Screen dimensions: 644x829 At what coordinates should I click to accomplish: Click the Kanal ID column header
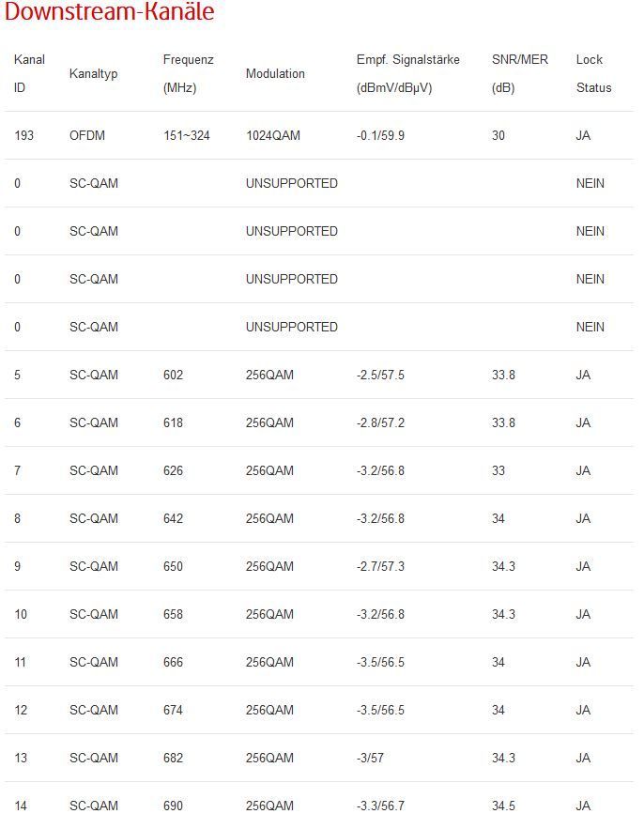[x=29, y=73]
